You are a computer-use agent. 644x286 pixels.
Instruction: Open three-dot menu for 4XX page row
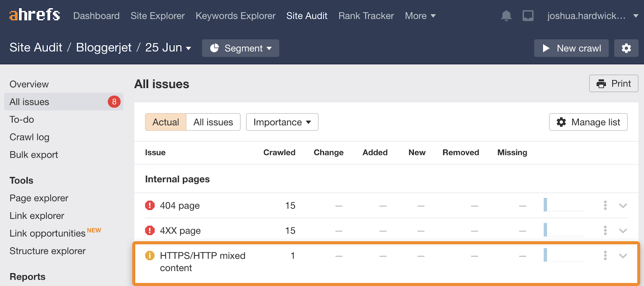pyautogui.click(x=605, y=230)
